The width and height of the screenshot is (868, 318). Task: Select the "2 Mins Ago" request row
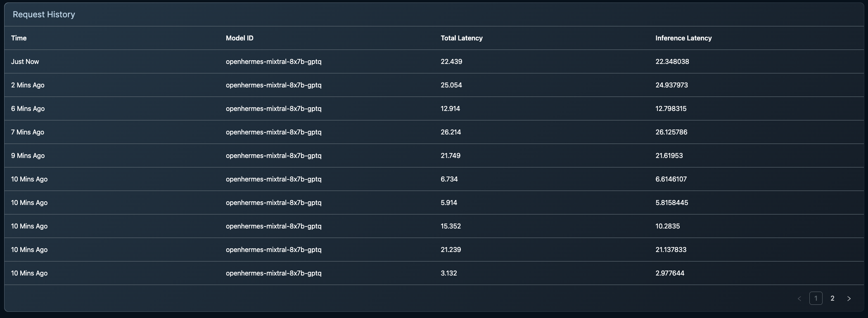(x=28, y=85)
